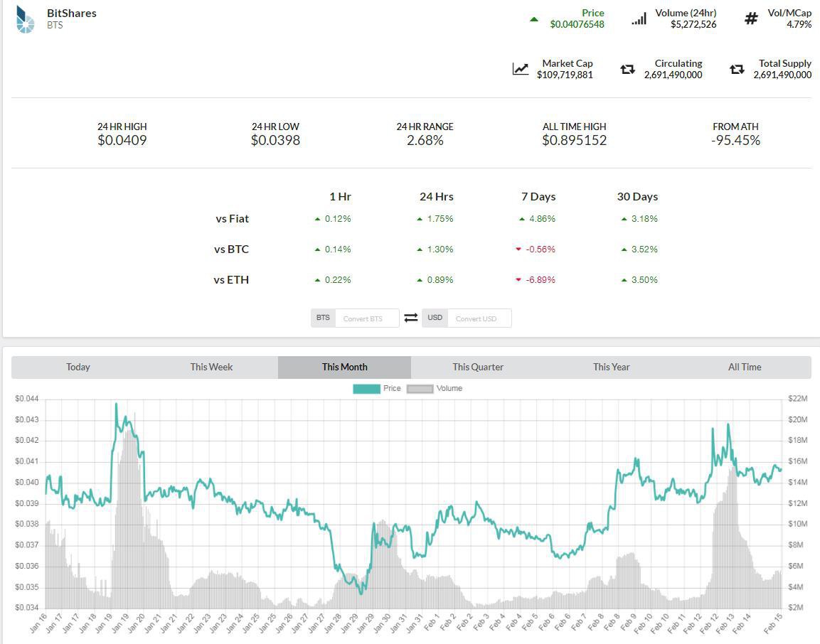Show the This Year chart view
This screenshot has width=820, height=644.
point(612,367)
